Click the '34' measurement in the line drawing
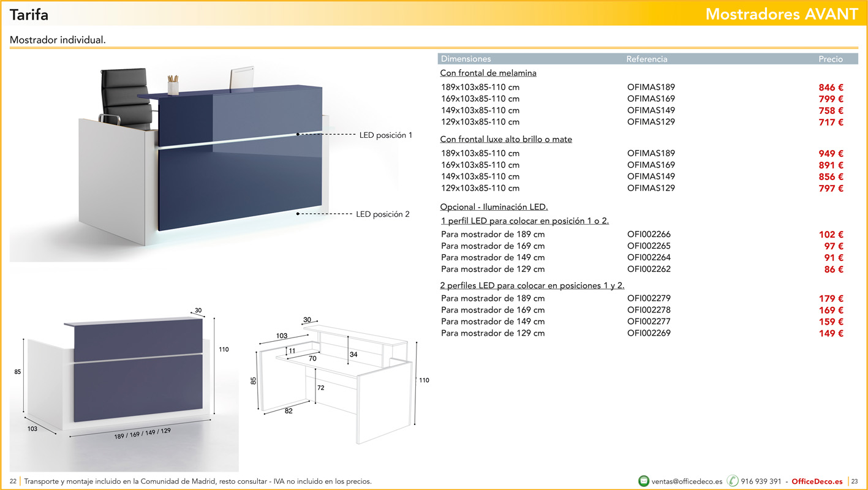868x490 pixels. [353, 354]
